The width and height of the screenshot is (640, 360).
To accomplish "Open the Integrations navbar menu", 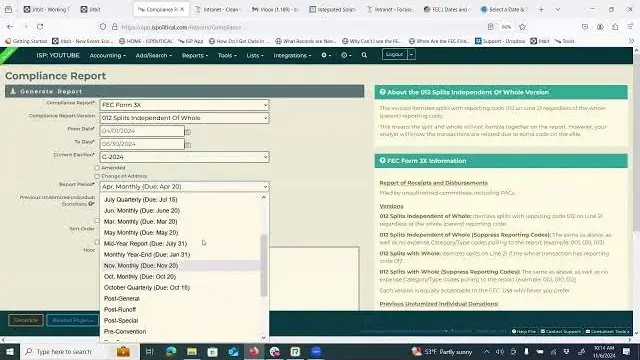I will pyautogui.click(x=292, y=55).
